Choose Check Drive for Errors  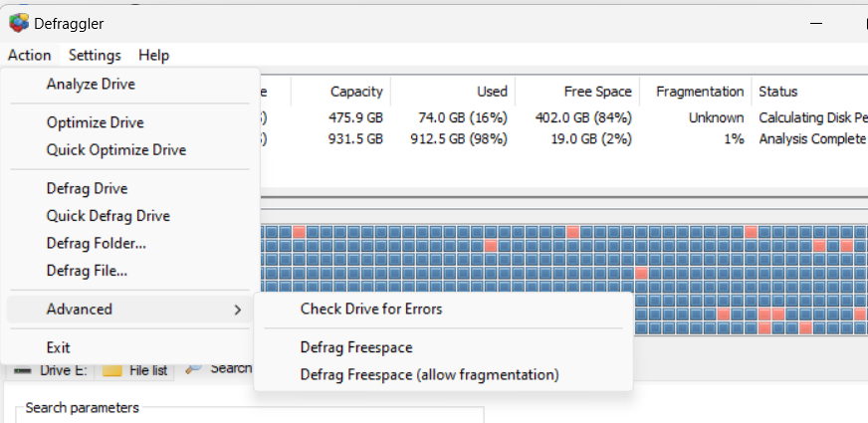click(371, 309)
